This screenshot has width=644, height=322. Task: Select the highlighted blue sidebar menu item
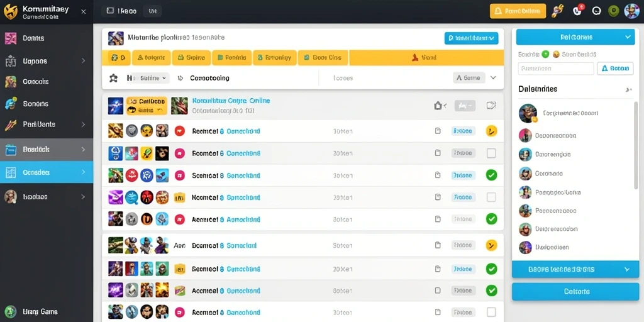coord(47,172)
